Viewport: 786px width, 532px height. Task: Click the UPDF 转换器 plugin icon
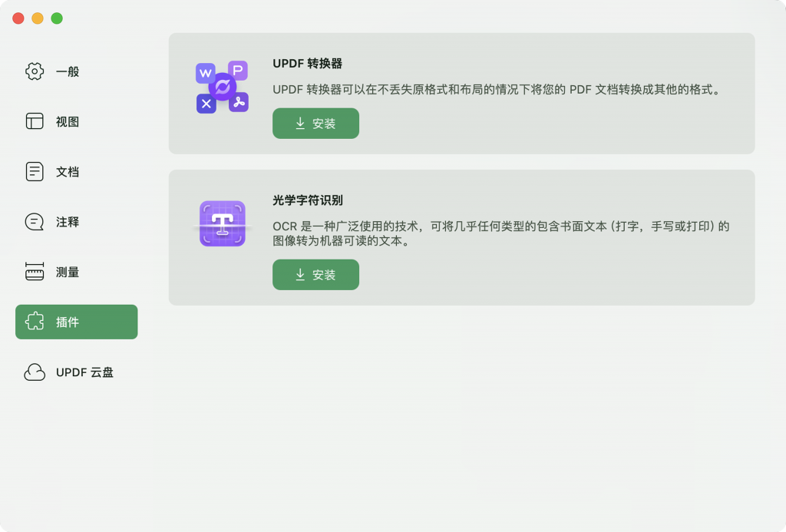tap(222, 88)
